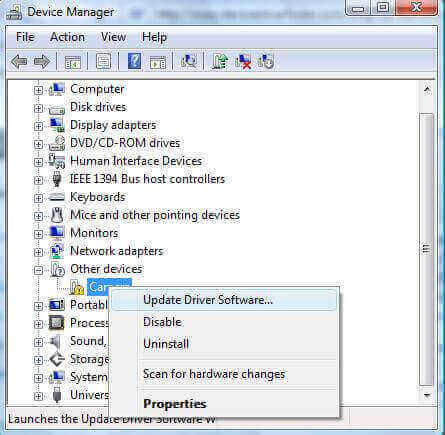This screenshot has height=435, width=445.
Task: Open the View menu
Action: [113, 37]
